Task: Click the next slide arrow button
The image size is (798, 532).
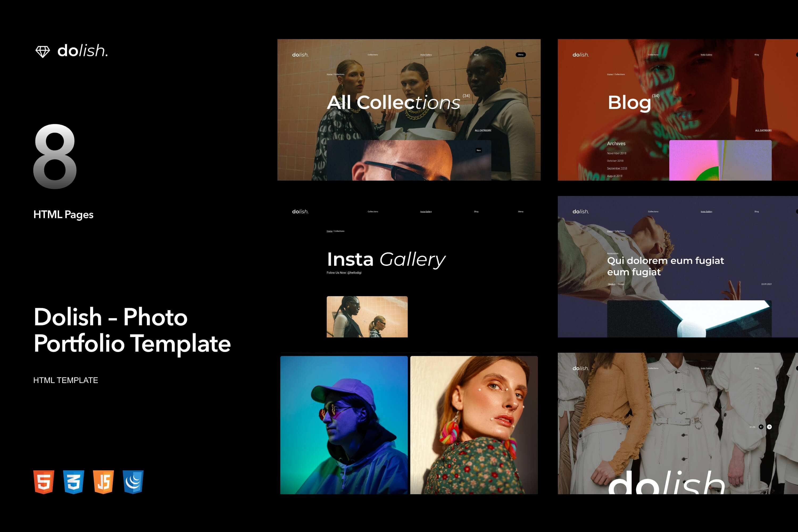Action: [769, 427]
